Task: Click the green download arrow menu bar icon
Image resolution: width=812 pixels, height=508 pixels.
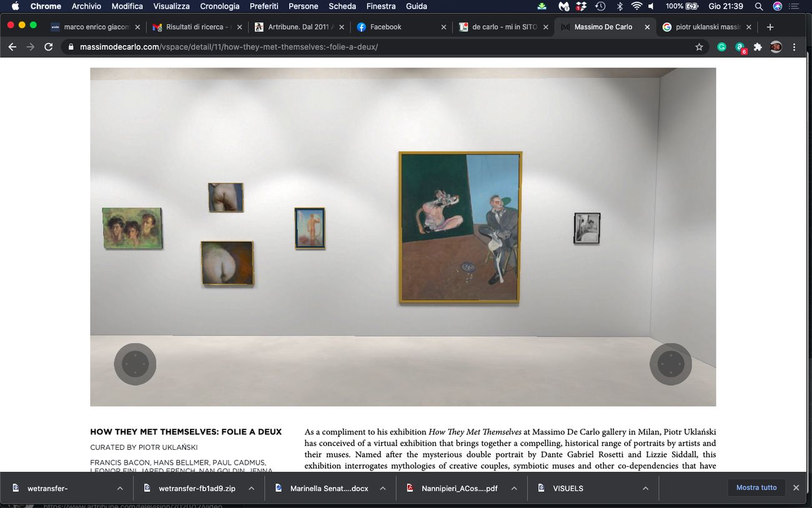Action: pos(542,6)
